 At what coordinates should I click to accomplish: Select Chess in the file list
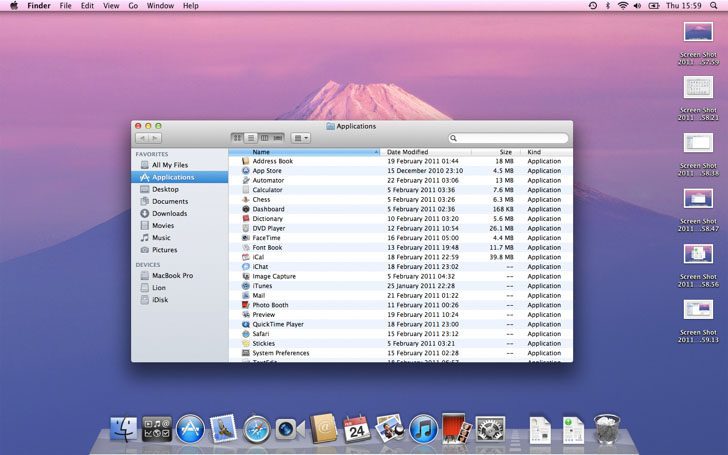(401, 199)
